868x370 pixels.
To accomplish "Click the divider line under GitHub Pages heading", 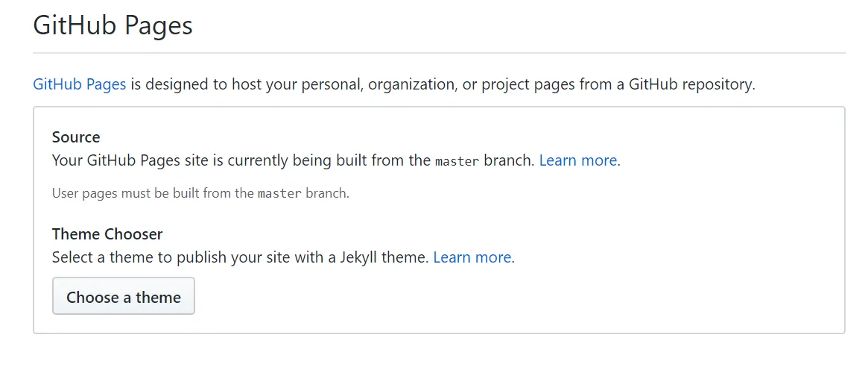I will 439,53.
